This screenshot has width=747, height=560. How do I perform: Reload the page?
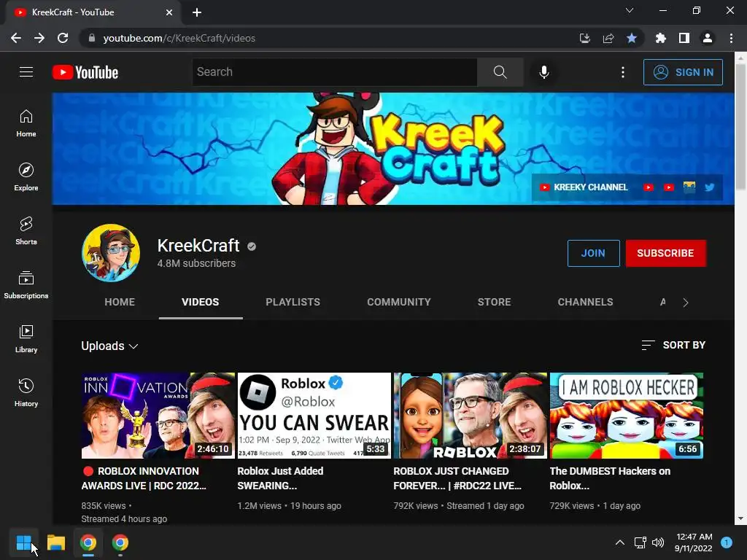pyautogui.click(x=63, y=38)
